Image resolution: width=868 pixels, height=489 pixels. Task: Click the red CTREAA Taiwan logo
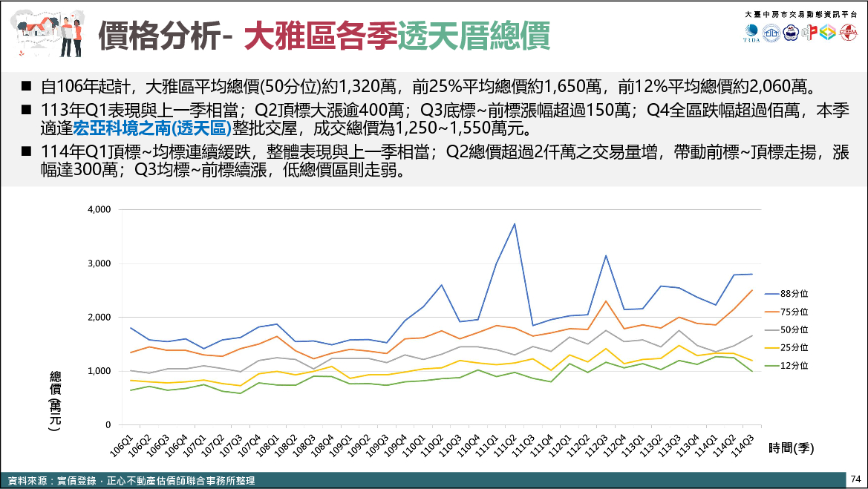tap(848, 34)
